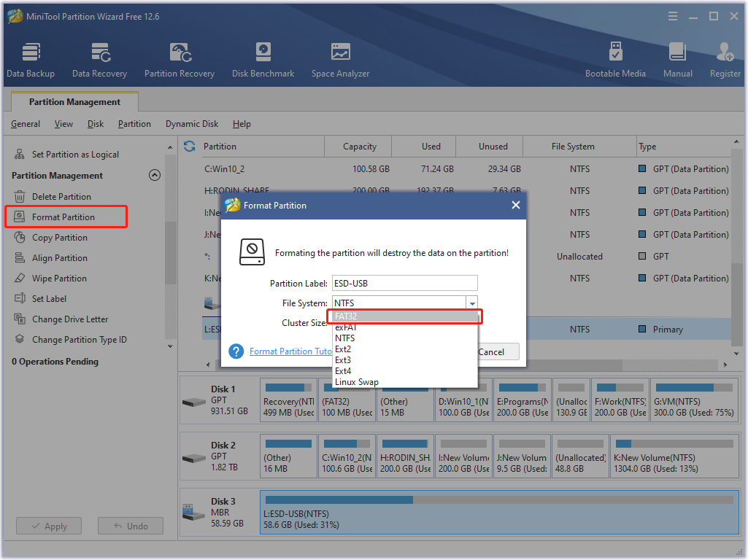Click the Set Partition as Logical icon
Viewport: 748px width, 560px height.
[x=20, y=154]
